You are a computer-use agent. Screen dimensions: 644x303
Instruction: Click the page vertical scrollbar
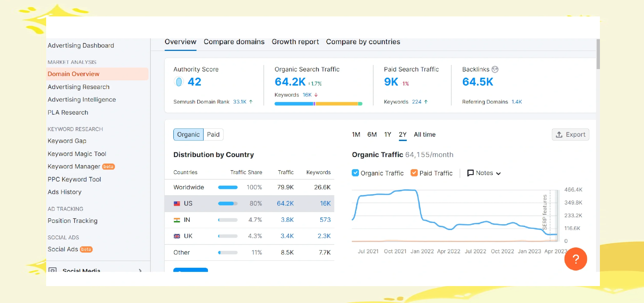point(598,54)
